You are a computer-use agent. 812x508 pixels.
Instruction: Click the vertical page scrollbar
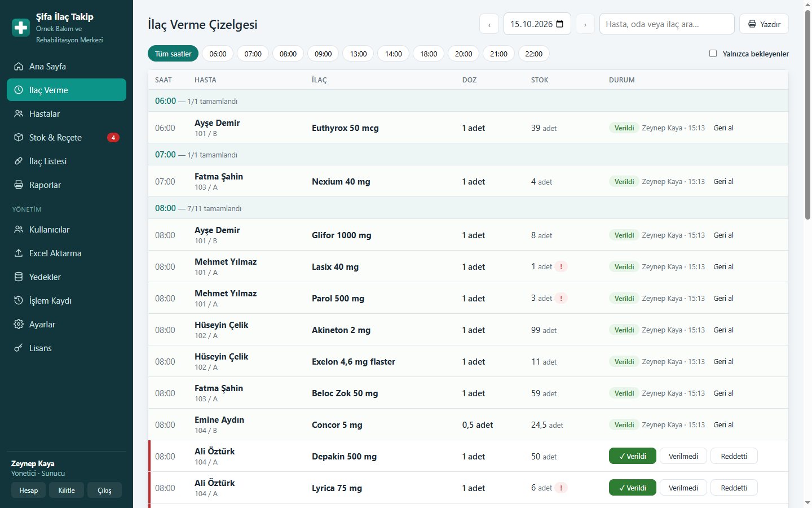tap(807, 115)
